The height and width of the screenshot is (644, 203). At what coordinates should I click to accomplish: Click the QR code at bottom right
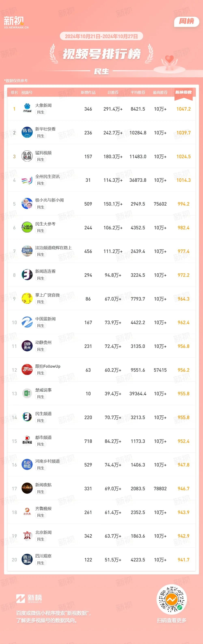coord(172,599)
